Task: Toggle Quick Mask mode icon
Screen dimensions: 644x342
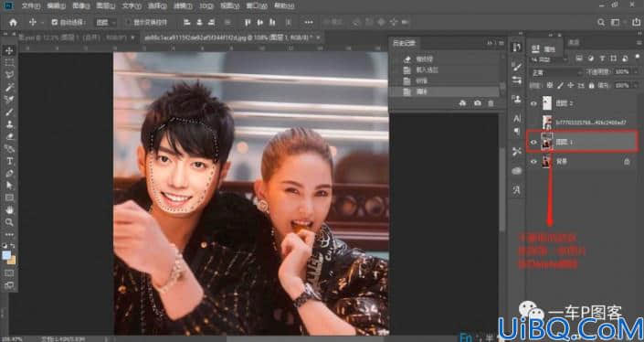Action: coord(9,273)
